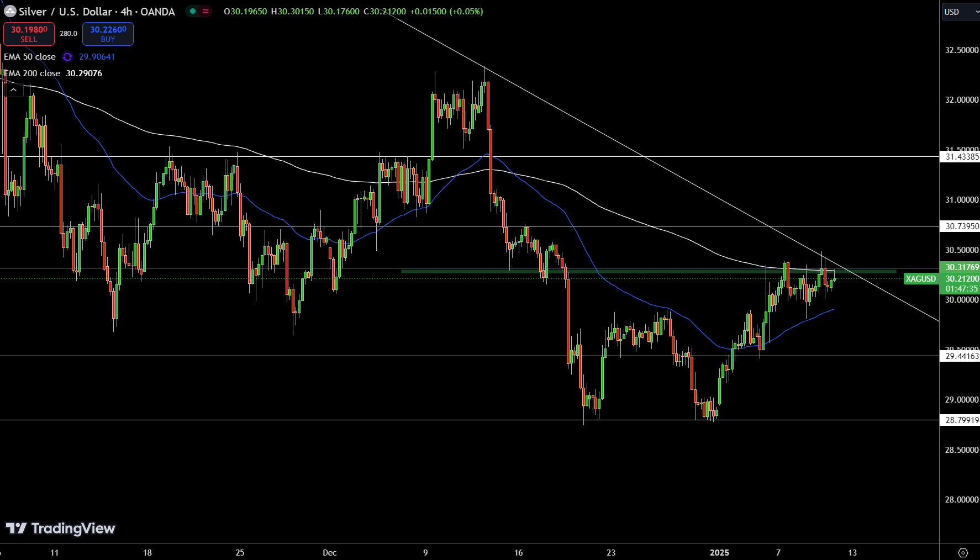Click the 30.50000 level on price scale
The width and height of the screenshot is (980, 560).
[962, 250]
